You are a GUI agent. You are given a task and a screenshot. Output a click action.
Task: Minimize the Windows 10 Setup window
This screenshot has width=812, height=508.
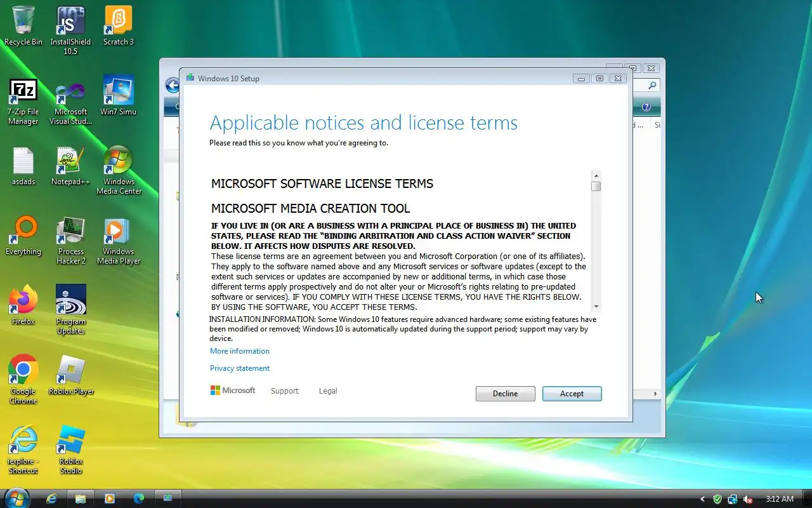(581, 79)
